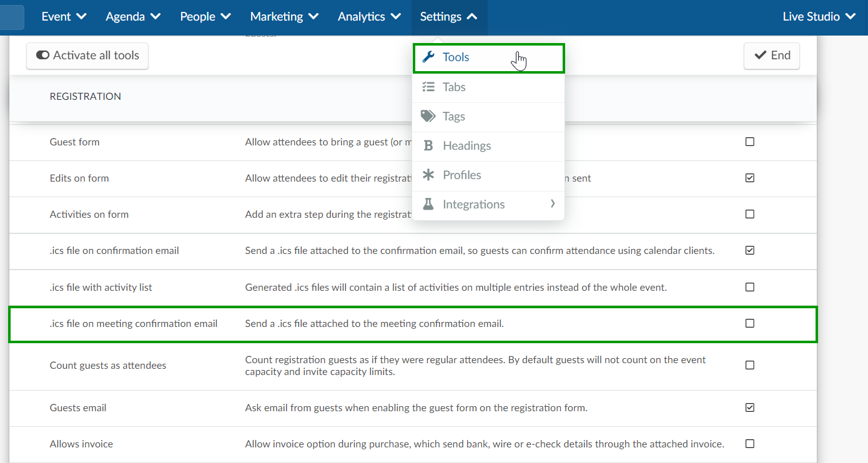Uncheck the Edits on form checkbox
The image size is (868, 463).
[x=750, y=178]
